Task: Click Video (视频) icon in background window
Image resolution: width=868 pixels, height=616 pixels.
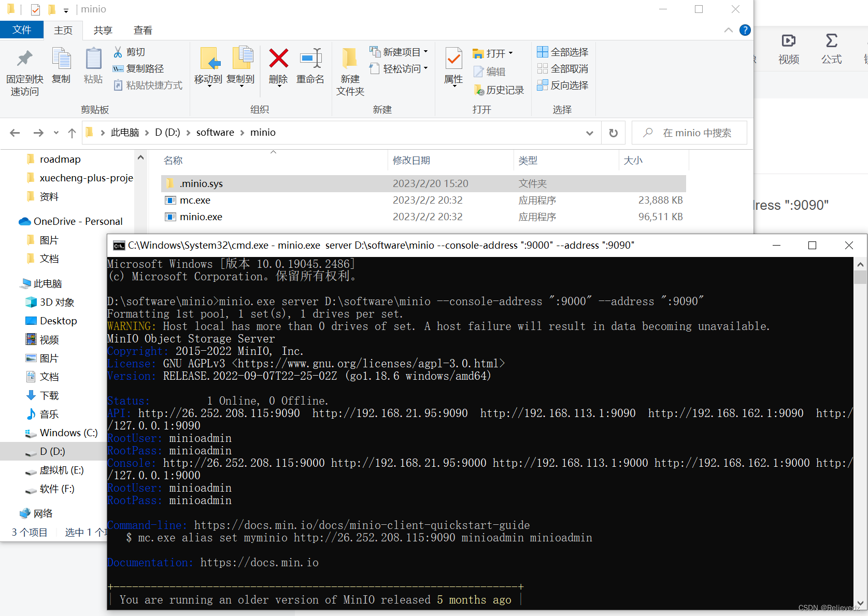Action: [789, 40]
